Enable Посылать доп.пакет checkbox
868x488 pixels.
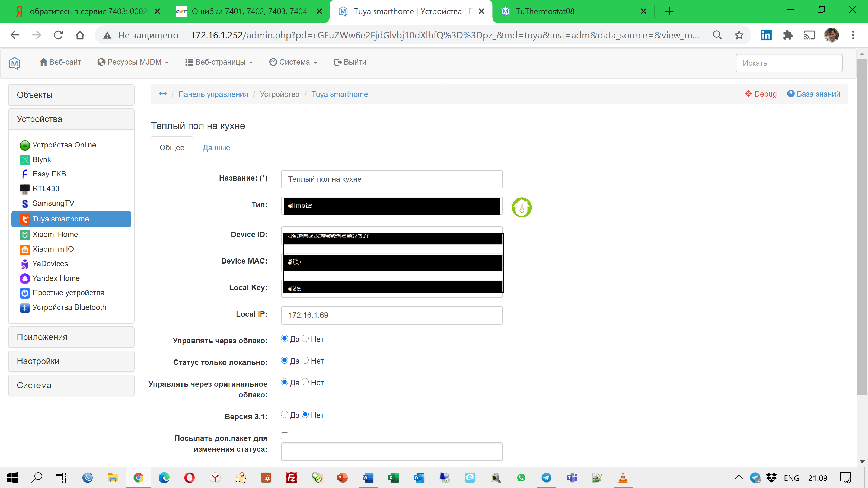284,435
